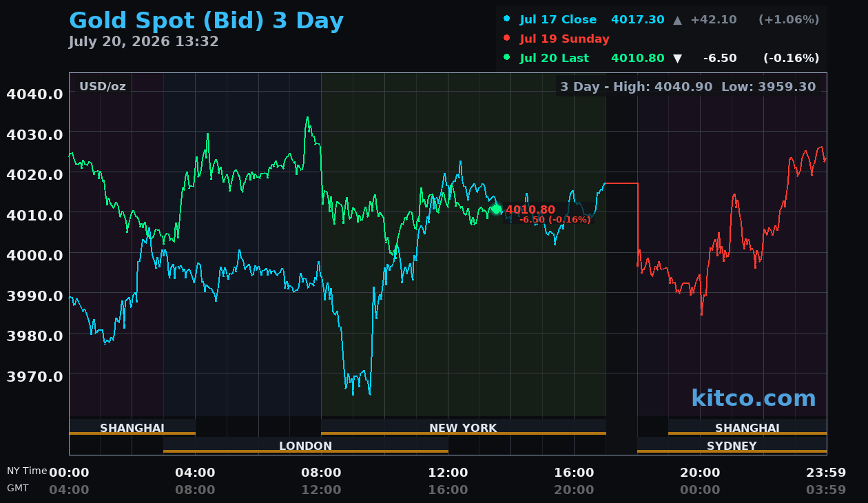Click the blue Jul 17 Close legend dot
This screenshot has width=868, height=503.
coord(506,19)
